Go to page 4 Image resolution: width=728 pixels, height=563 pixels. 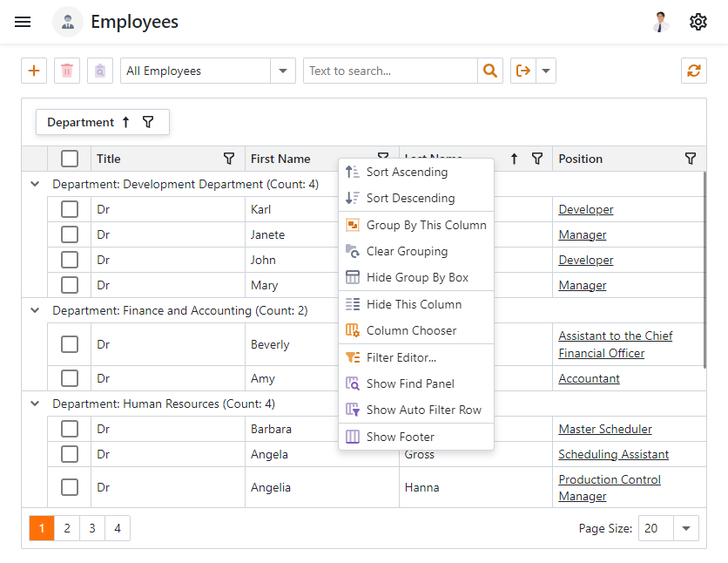coord(118,528)
